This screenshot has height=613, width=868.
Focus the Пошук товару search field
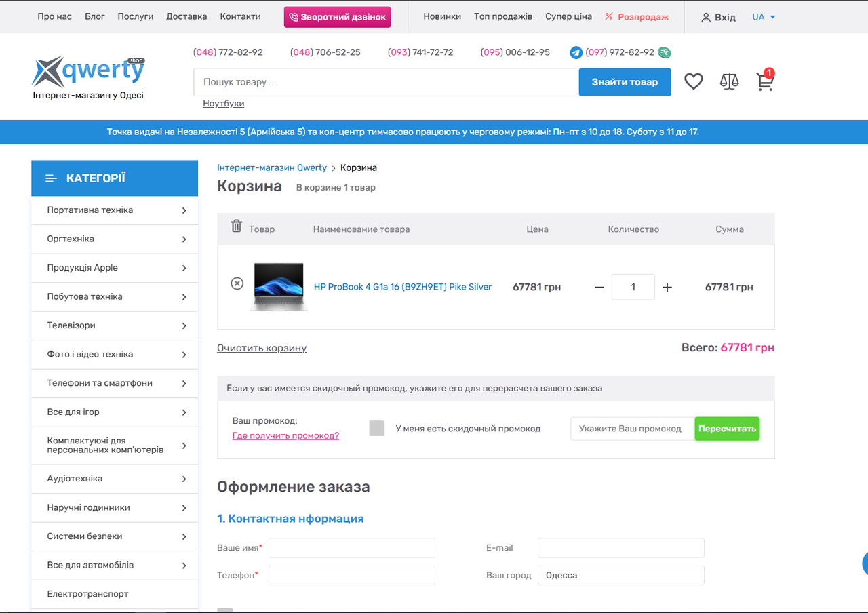(386, 82)
